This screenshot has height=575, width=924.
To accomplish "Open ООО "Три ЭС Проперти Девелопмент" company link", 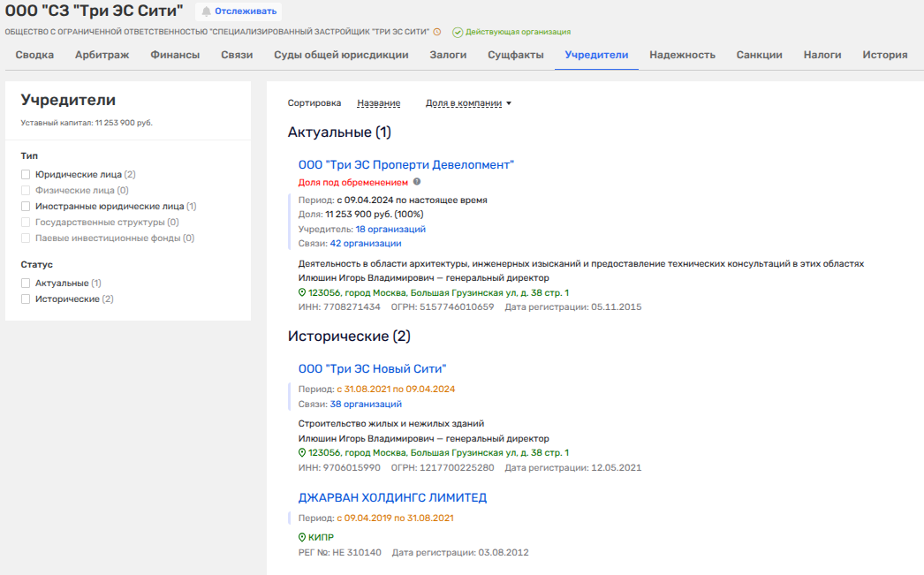I will pyautogui.click(x=405, y=164).
